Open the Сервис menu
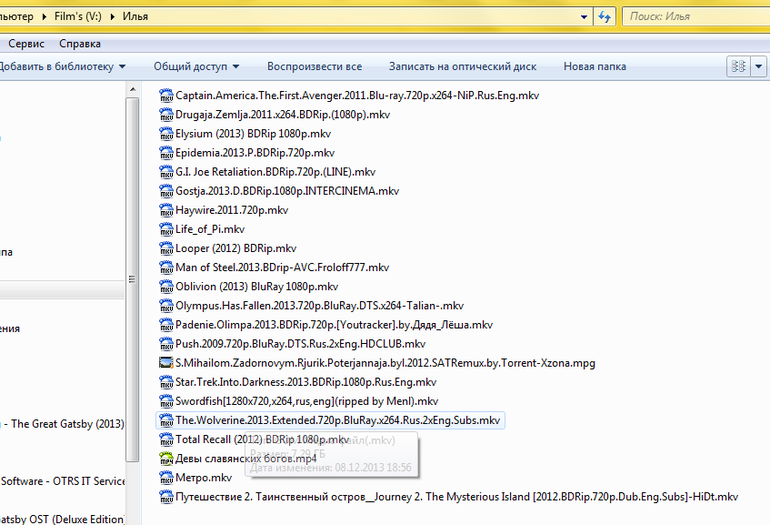 tap(25, 44)
